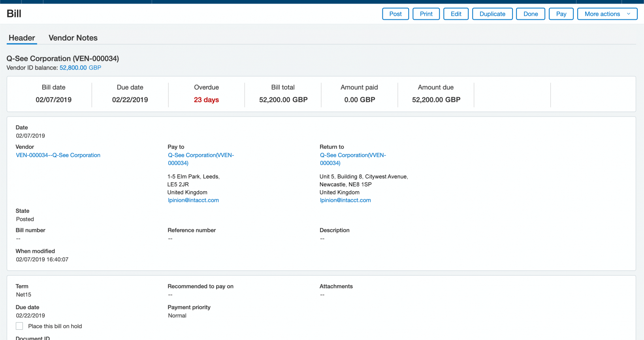The width and height of the screenshot is (644, 340).
Task: Pay this bill
Action: click(x=561, y=14)
